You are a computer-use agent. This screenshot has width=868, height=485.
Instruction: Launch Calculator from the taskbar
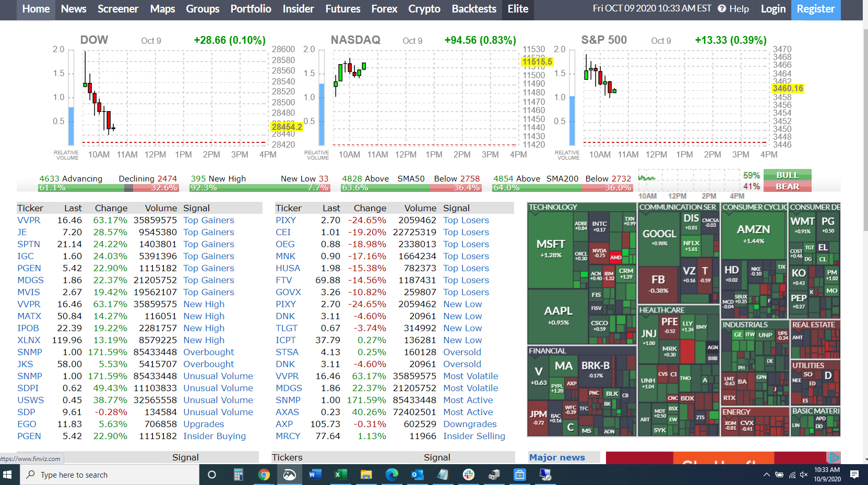[238, 475]
